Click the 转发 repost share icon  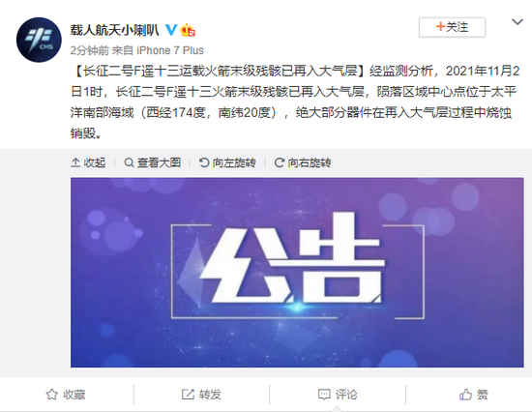[x=188, y=395]
